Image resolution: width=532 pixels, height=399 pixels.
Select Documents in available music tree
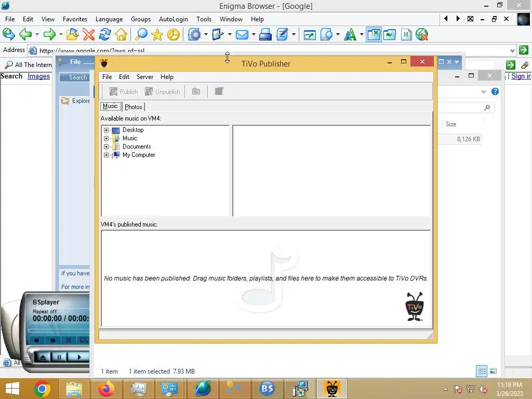coord(137,147)
